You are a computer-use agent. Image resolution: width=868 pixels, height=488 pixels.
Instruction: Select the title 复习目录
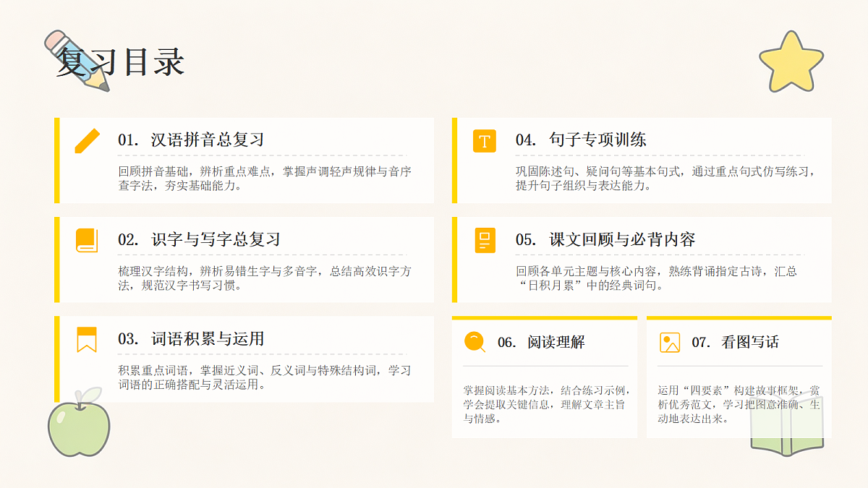(120, 62)
